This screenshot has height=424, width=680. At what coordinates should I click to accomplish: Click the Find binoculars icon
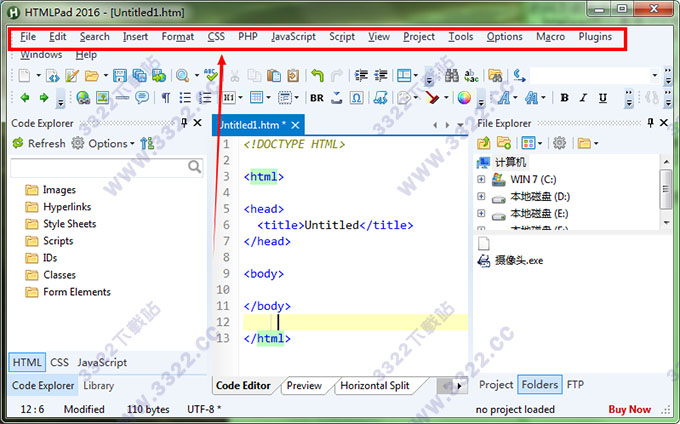pos(451,76)
